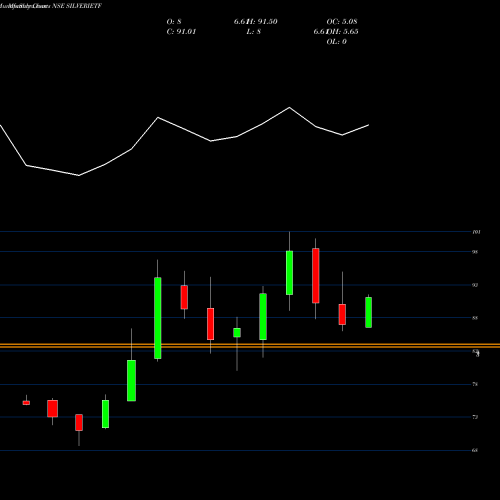Click the 76 price axis label
Viewport: 500px width, 500px height.
pos(475,384)
